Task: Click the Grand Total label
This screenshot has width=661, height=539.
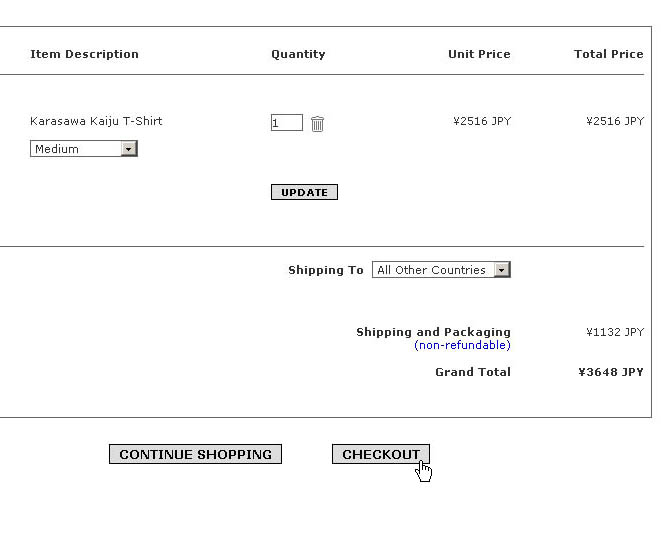Action: [473, 372]
